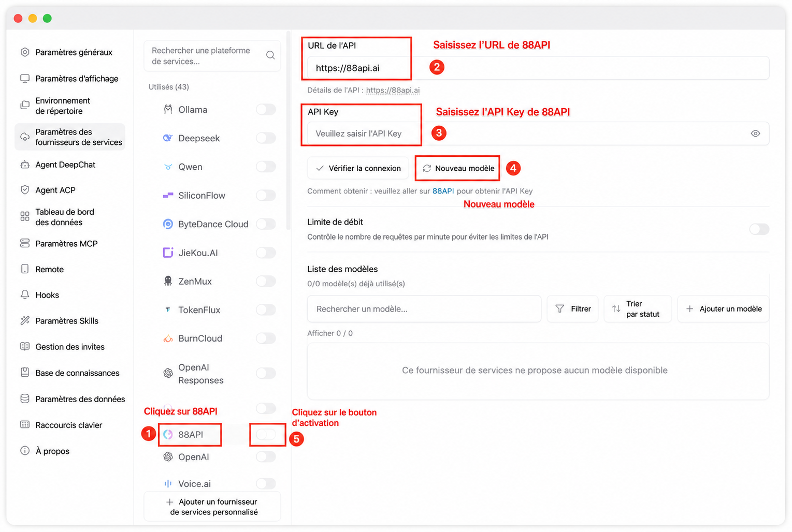Focus the Rechercher un modèle field
792x532 pixels.
point(424,309)
